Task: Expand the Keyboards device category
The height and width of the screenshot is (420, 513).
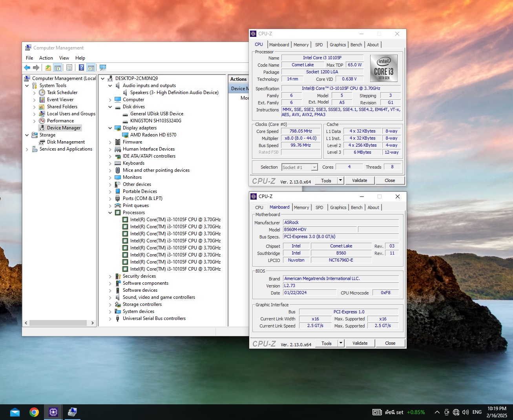Action: click(x=110, y=163)
